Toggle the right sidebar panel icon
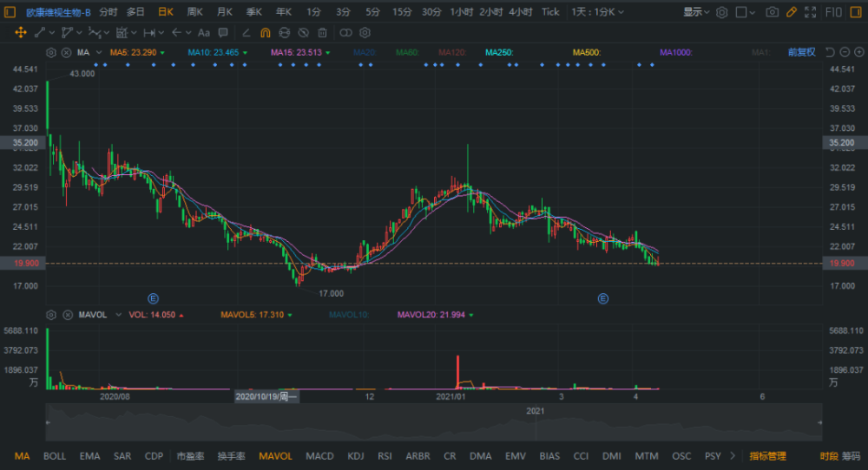 (856, 11)
